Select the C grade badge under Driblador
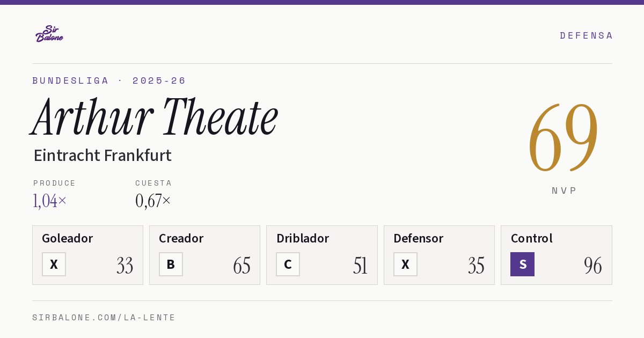This screenshot has width=644, height=338. [288, 264]
